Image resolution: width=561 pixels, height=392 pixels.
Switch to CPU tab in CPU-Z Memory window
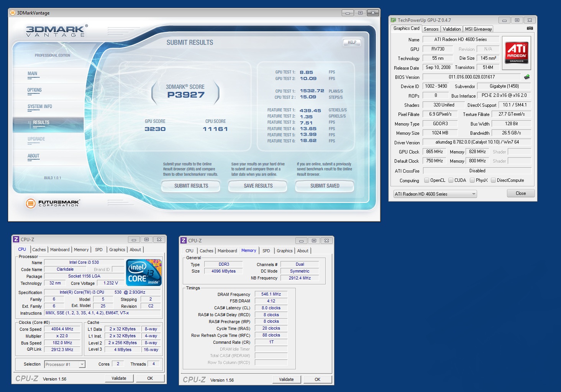[x=190, y=251]
